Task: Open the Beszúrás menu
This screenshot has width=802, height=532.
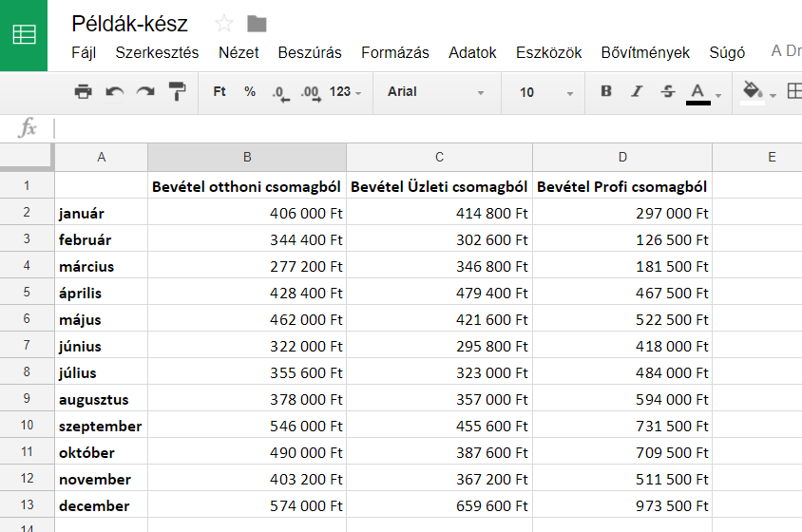Action: 310,53
